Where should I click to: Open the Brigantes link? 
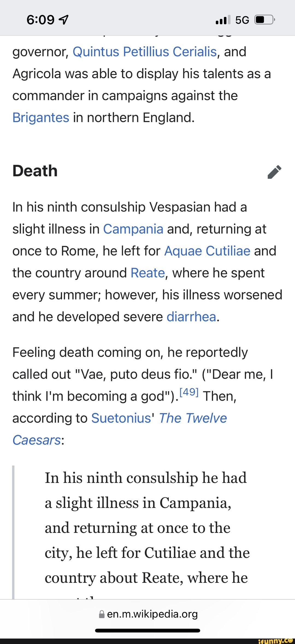click(41, 117)
